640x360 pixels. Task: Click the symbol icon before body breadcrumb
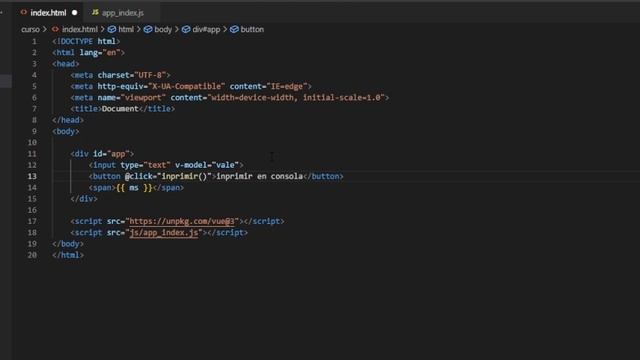(148, 29)
